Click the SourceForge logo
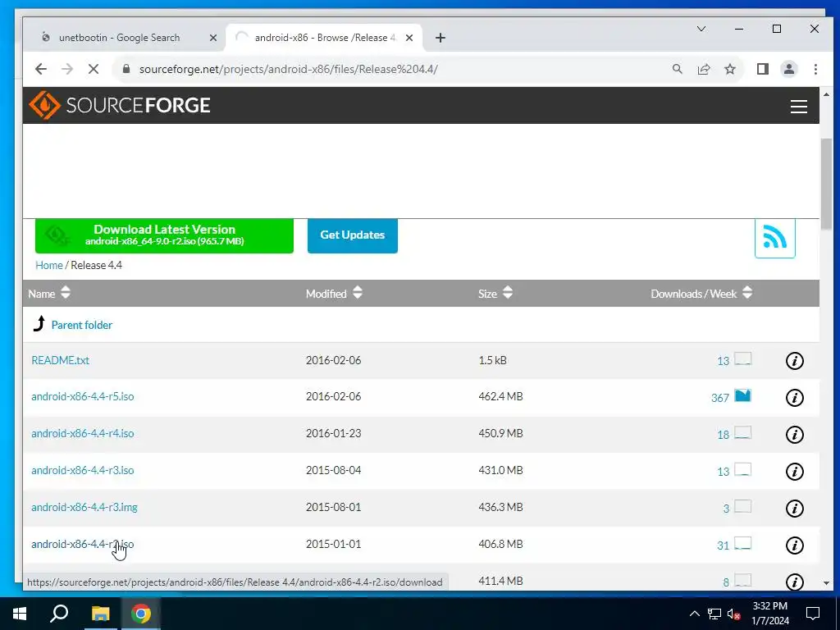Screen dimensions: 840x630 tap(120, 105)
